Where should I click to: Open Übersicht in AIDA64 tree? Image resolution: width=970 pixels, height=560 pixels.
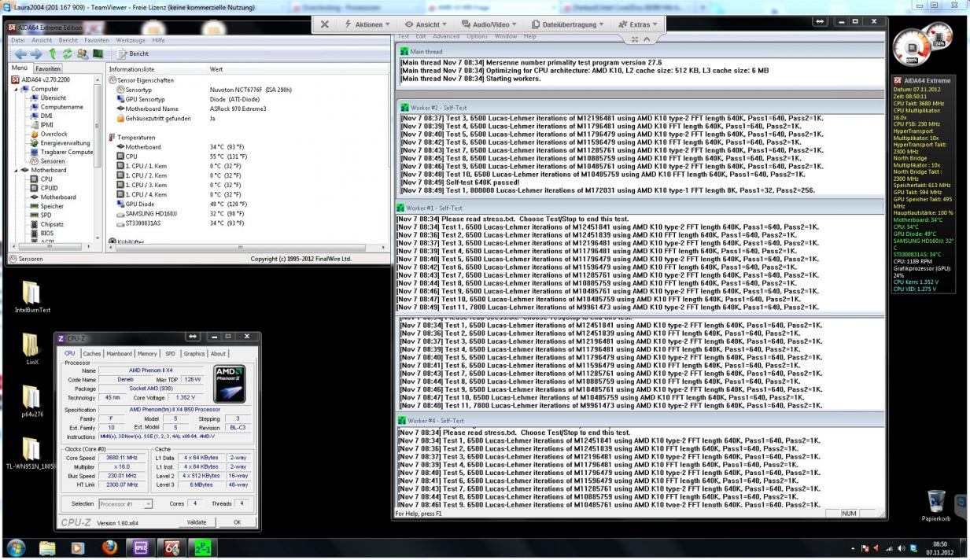coord(53,98)
